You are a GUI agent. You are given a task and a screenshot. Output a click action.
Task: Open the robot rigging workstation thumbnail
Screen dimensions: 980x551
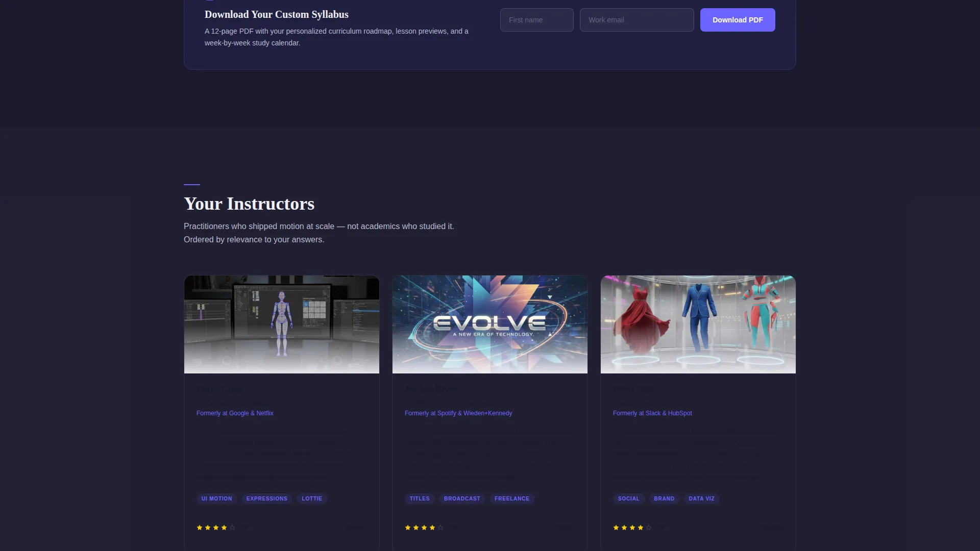pos(282,324)
